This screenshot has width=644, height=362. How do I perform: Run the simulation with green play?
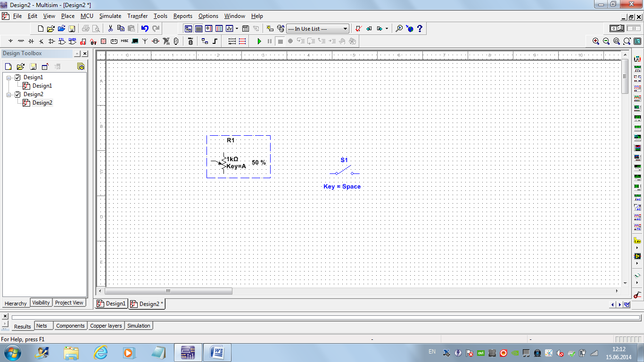coord(259,41)
